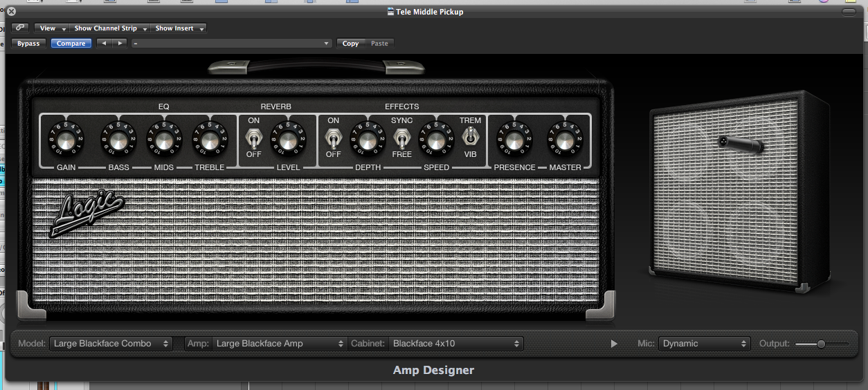Click the next setting right arrow

pos(120,44)
